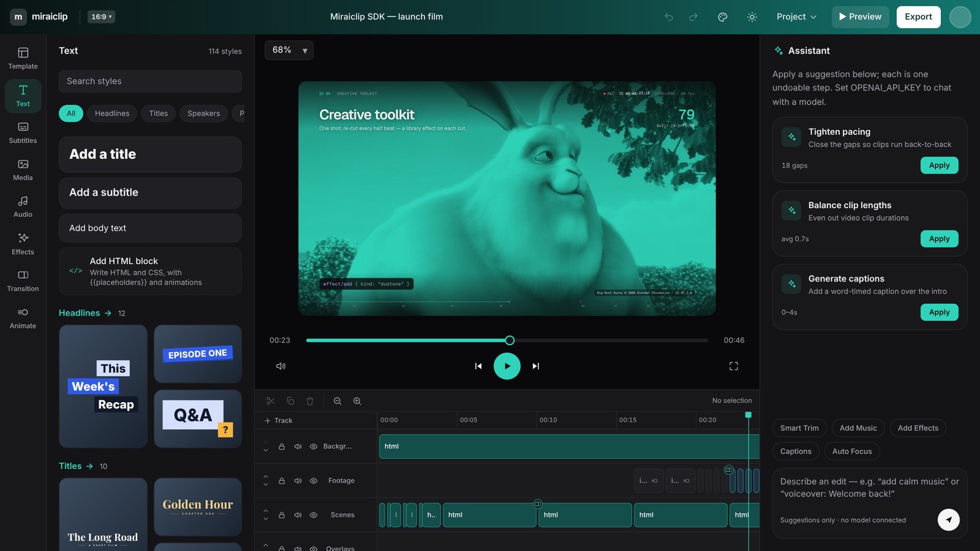Viewport: 980px width, 551px height.
Task: Expand the Headlines styles section
Action: point(85,313)
